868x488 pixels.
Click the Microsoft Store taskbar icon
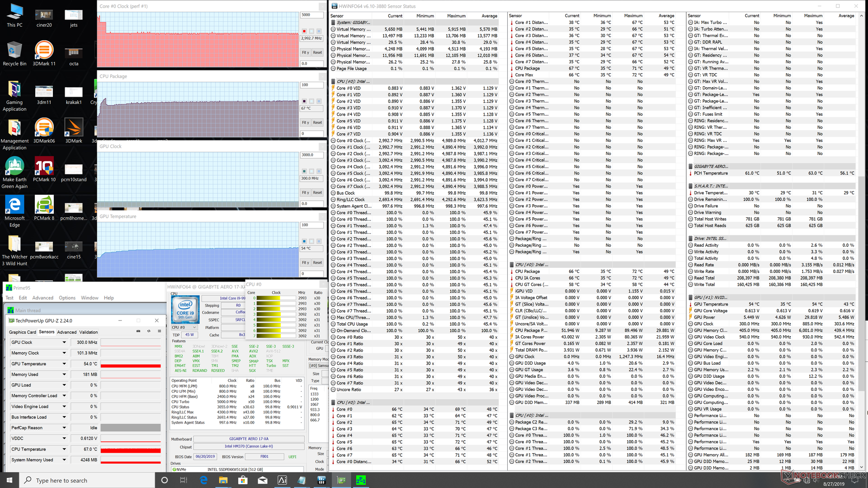[243, 480]
